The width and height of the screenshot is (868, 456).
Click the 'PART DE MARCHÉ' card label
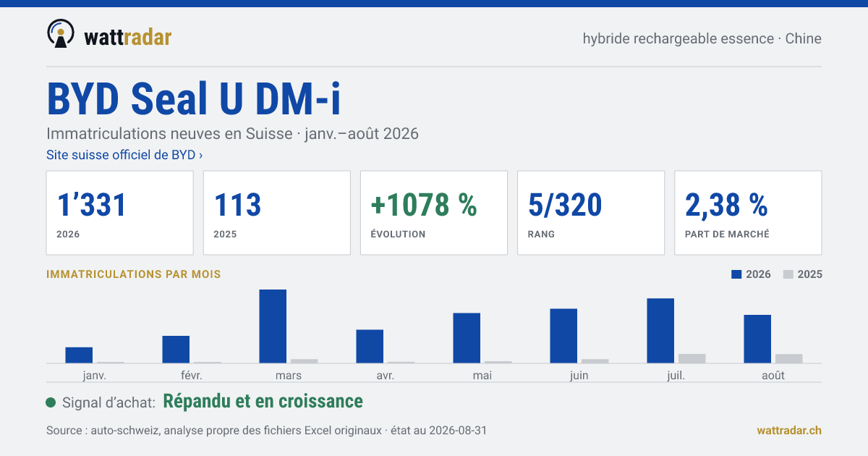coord(727,235)
